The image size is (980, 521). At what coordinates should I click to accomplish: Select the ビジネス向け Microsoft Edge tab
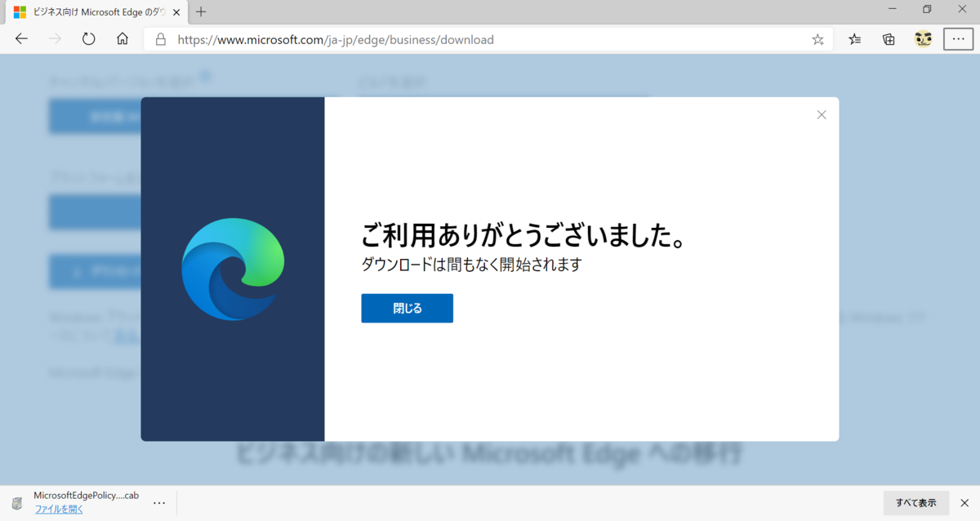[x=97, y=12]
